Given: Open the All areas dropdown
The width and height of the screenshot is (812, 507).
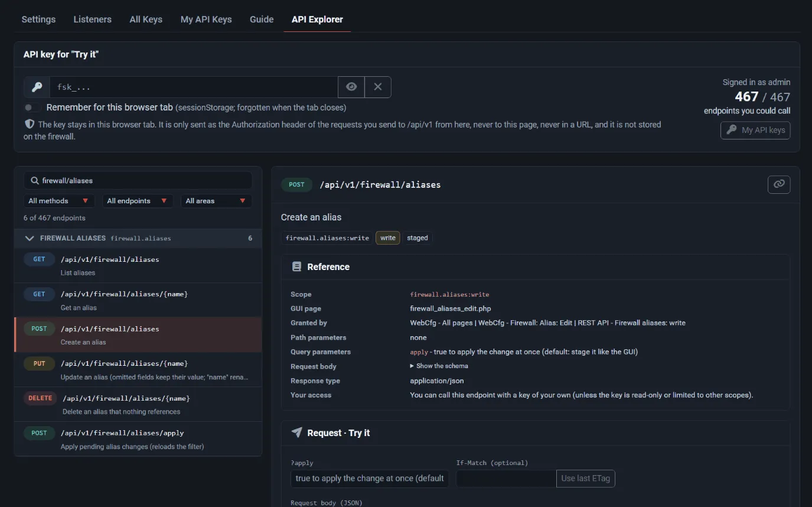Looking at the screenshot, I should pyautogui.click(x=216, y=201).
